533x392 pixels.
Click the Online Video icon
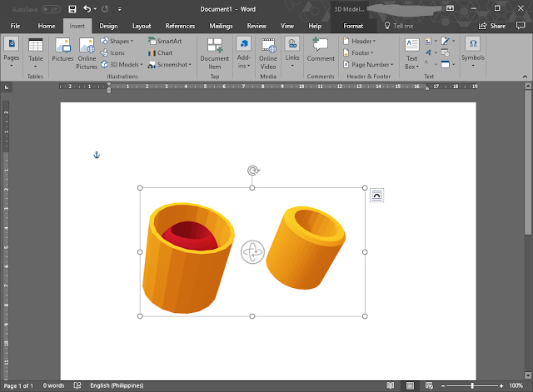[268, 51]
